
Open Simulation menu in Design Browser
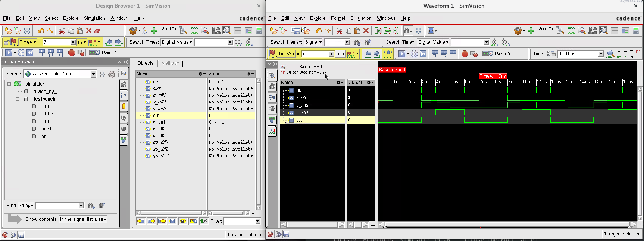click(94, 18)
